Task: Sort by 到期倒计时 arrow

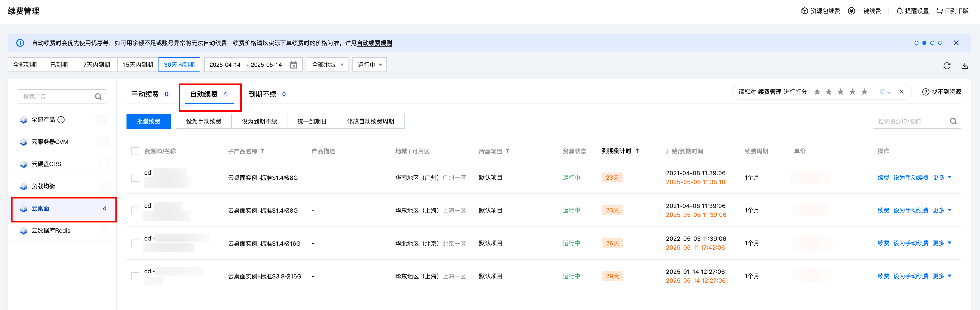Action: 637,151
